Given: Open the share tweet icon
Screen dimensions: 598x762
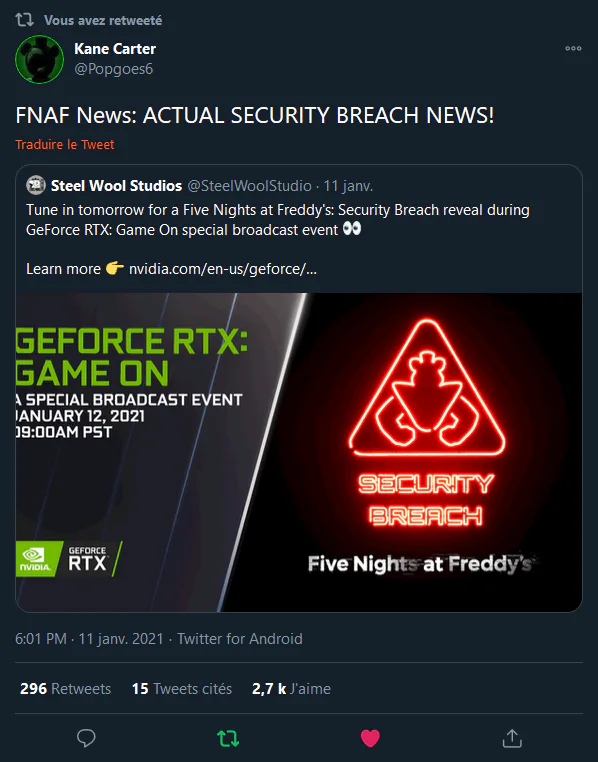Looking at the screenshot, I should tap(512, 738).
